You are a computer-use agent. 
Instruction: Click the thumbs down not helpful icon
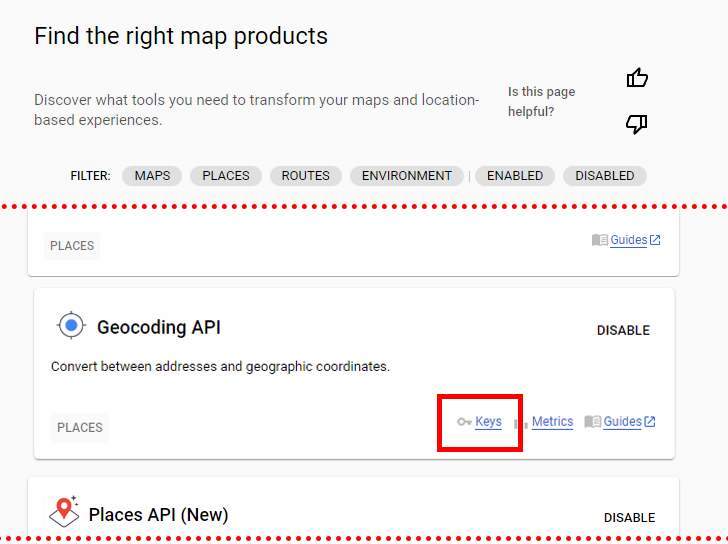637,124
